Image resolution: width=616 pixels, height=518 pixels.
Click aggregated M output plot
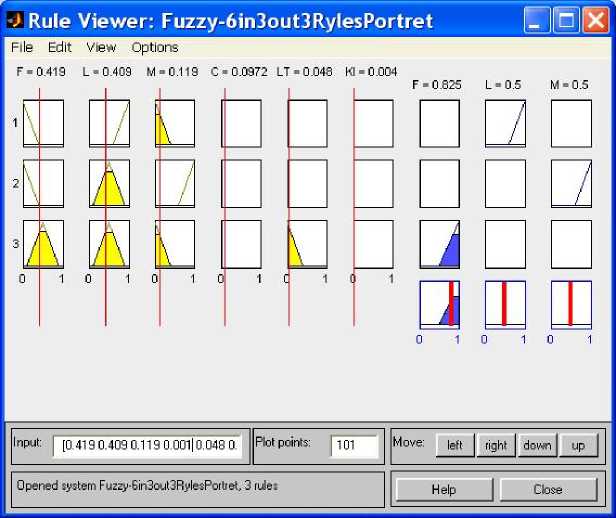[571, 305]
